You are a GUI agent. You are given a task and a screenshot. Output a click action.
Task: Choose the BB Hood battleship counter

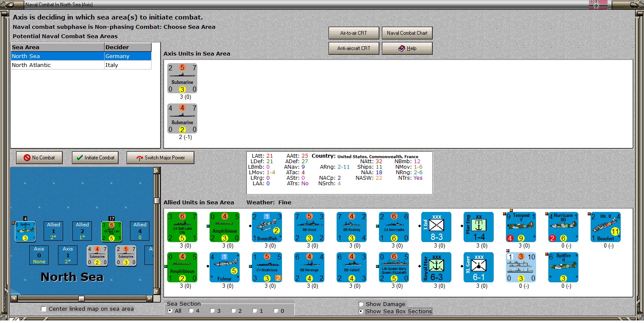tap(309, 227)
